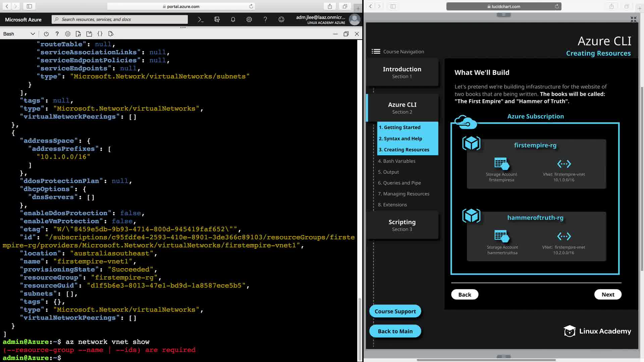Open the directory and subscription filter

pyautogui.click(x=217, y=19)
